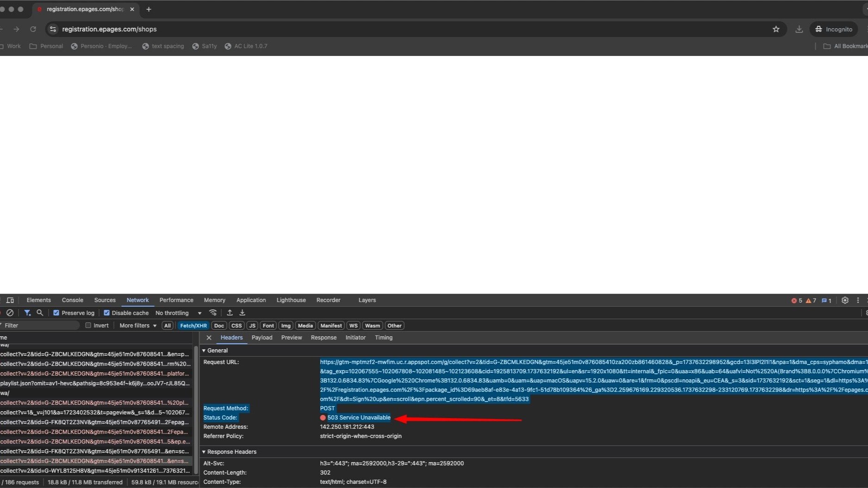The width and height of the screenshot is (868, 488).
Task: Enable the Invert filter checkbox
Action: pyautogui.click(x=88, y=326)
